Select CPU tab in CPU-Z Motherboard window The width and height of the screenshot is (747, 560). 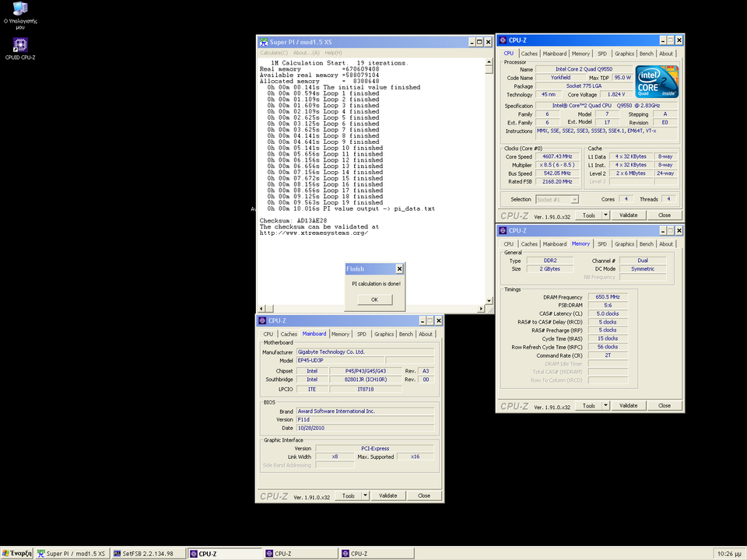coord(268,334)
